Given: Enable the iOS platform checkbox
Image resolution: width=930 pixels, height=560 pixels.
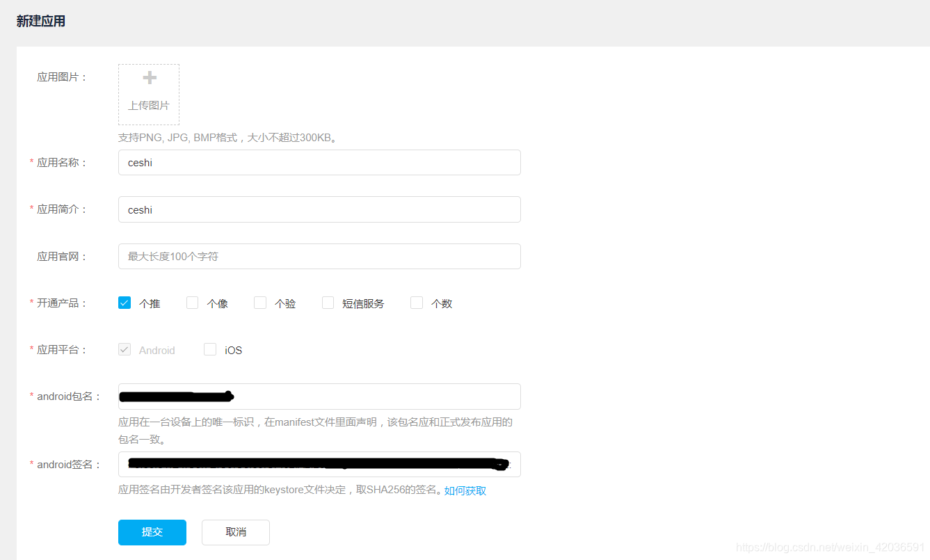Looking at the screenshot, I should pyautogui.click(x=210, y=349).
